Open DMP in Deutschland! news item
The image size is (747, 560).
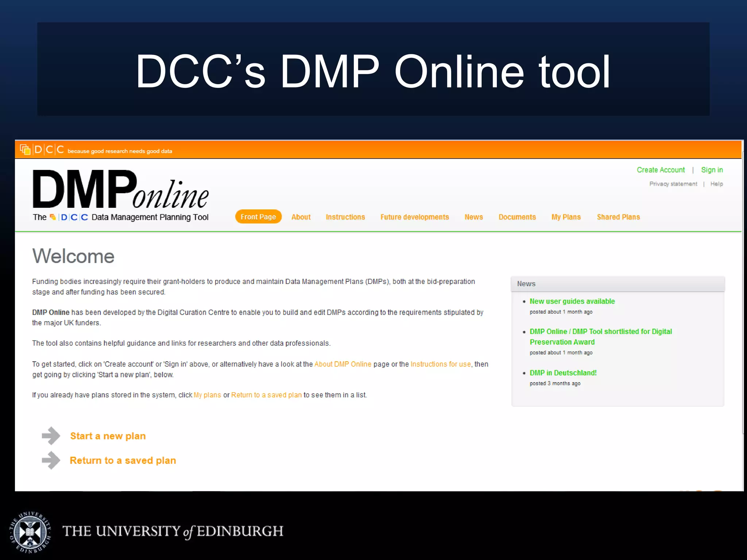click(563, 373)
